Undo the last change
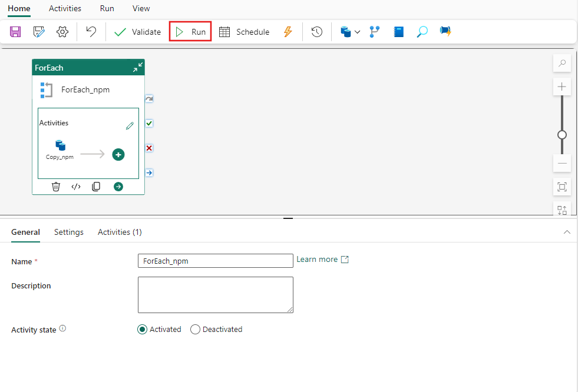The image size is (578, 392). [x=91, y=31]
